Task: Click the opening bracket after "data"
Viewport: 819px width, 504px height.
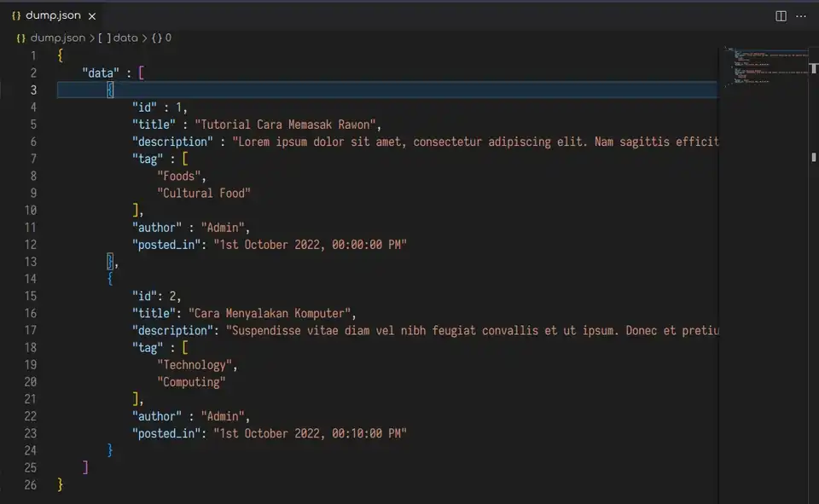Action: pyautogui.click(x=141, y=72)
